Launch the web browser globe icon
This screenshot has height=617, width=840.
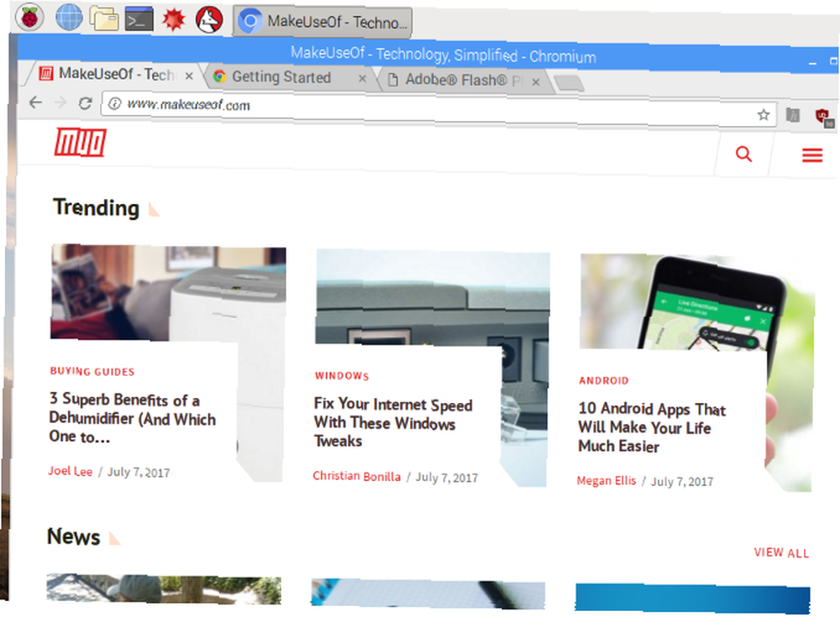[69, 17]
